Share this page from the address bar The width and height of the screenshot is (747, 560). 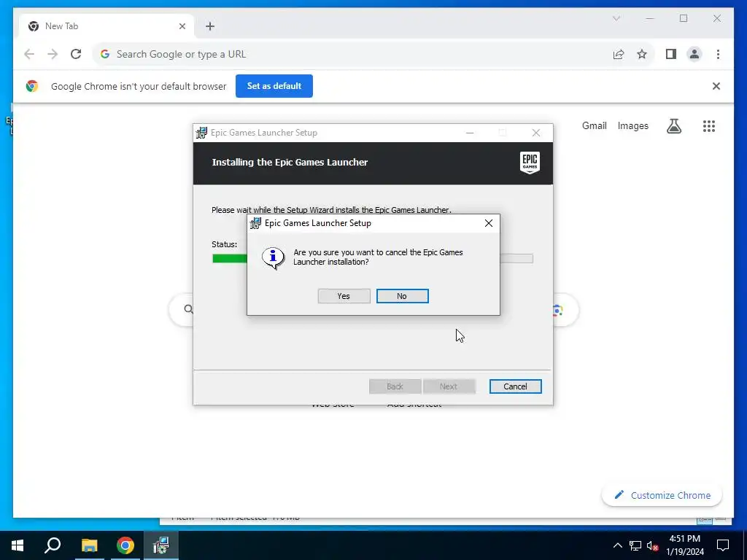pos(619,54)
